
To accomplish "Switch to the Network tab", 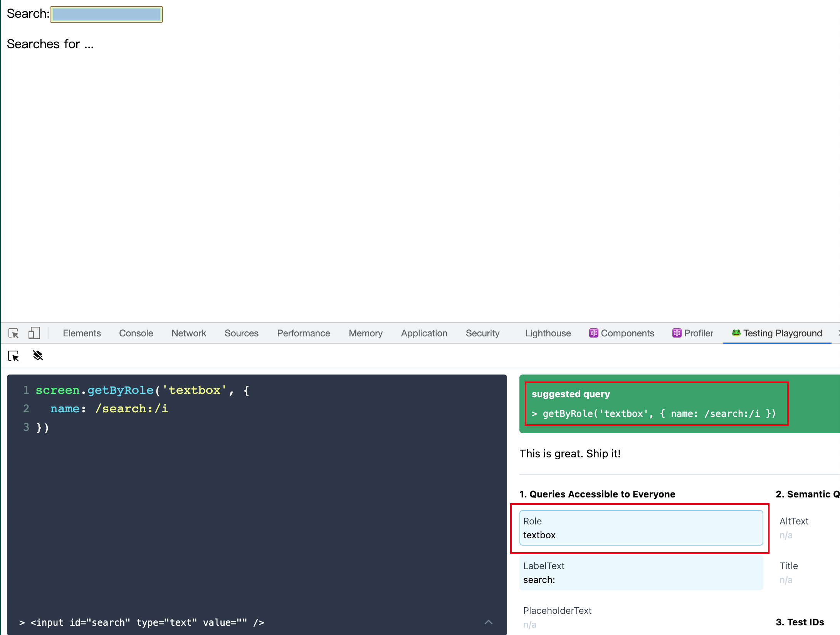I will (189, 333).
